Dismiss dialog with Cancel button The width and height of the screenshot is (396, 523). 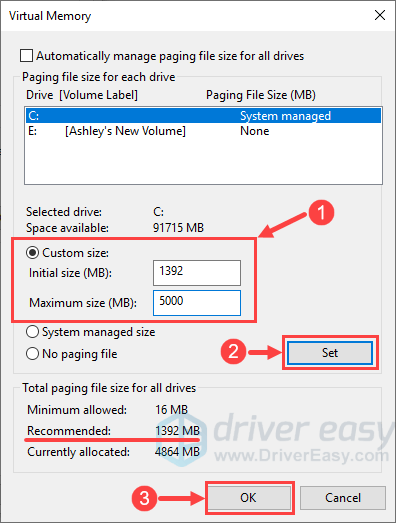343,498
